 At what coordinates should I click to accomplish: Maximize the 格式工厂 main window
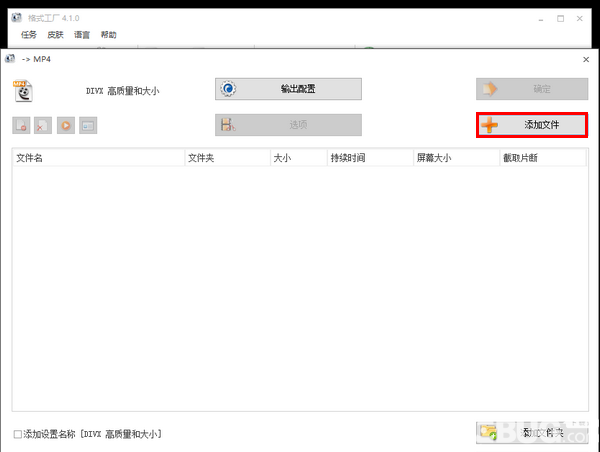pyautogui.click(x=561, y=18)
